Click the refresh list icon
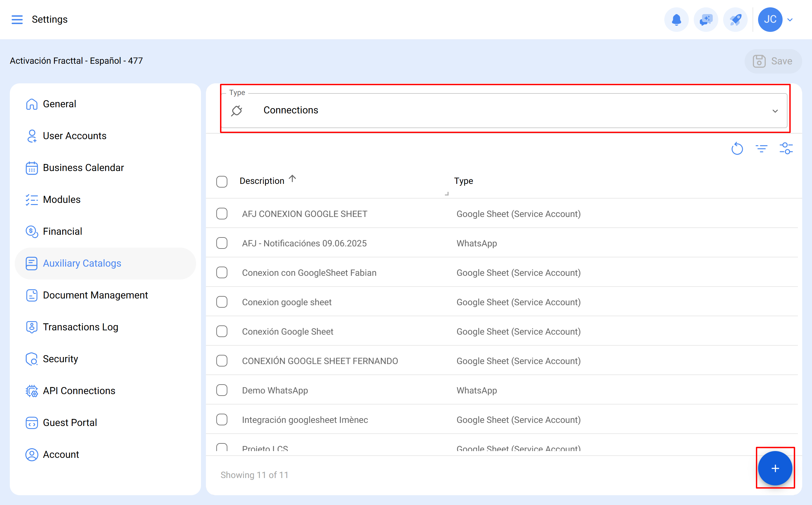Image resolution: width=812 pixels, height=505 pixels. tap(737, 149)
